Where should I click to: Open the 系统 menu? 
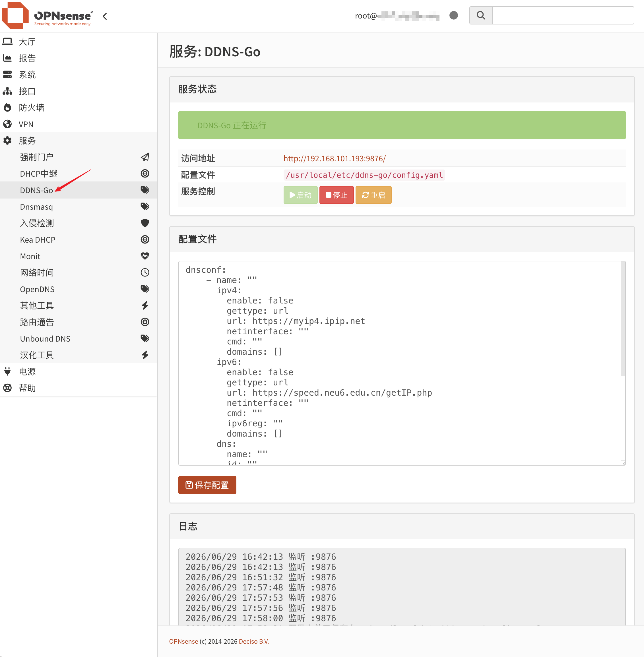point(79,75)
